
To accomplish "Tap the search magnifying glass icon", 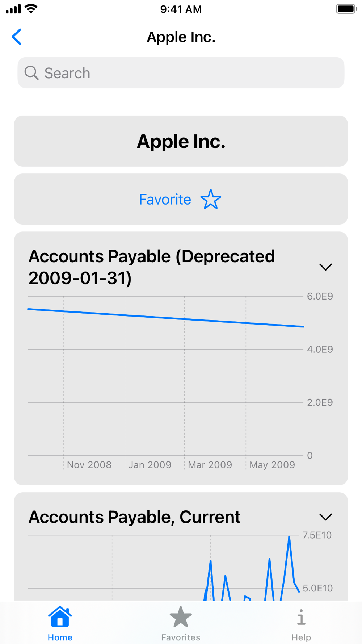I will tap(31, 73).
